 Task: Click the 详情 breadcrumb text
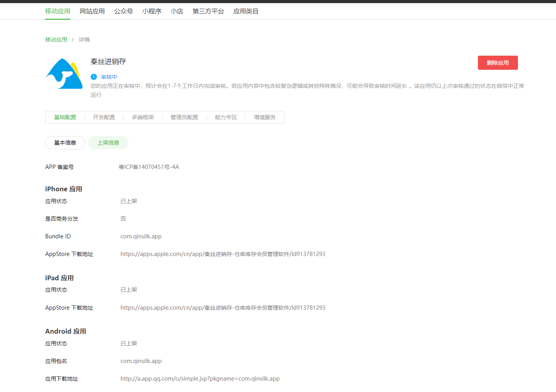coord(84,40)
